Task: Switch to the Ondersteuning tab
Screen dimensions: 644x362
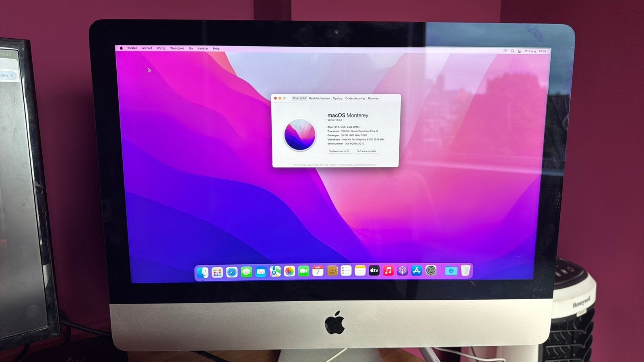Action: coord(355,98)
